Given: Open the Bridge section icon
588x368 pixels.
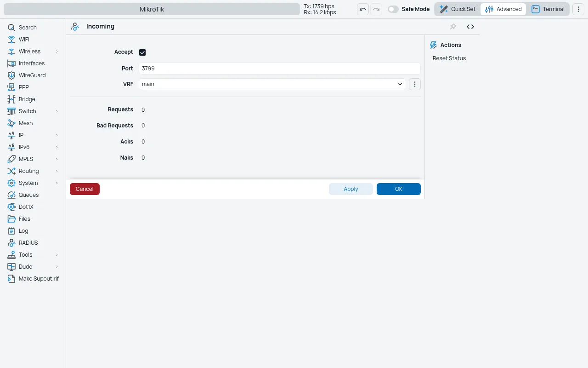Looking at the screenshot, I should pos(11,99).
